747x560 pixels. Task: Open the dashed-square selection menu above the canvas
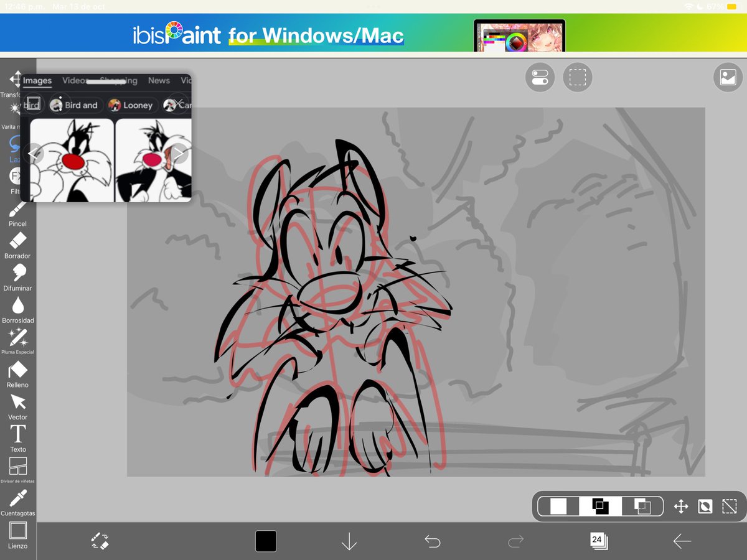(x=578, y=78)
